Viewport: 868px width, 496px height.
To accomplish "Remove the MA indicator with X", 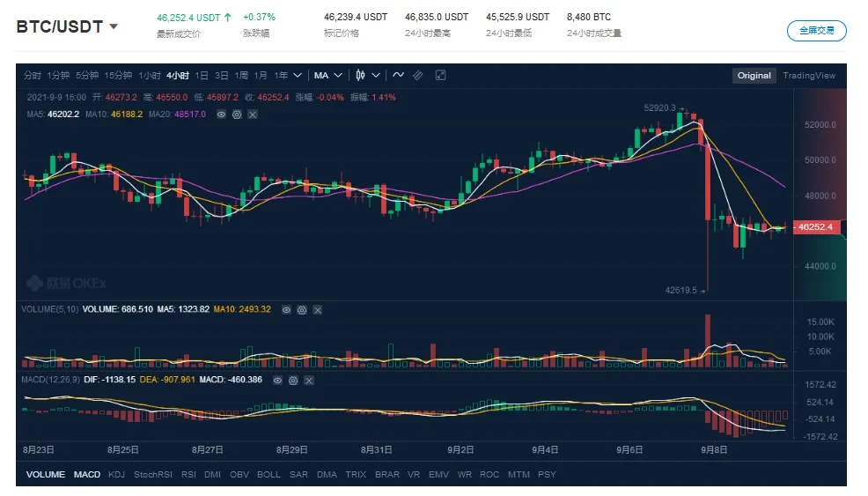I will pos(253,115).
